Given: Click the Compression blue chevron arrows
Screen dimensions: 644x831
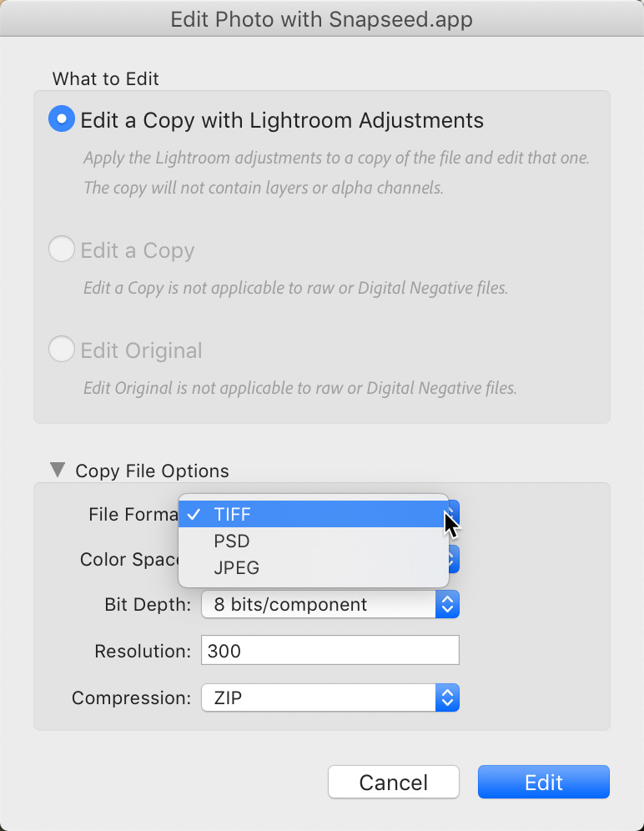Looking at the screenshot, I should pos(448,698).
